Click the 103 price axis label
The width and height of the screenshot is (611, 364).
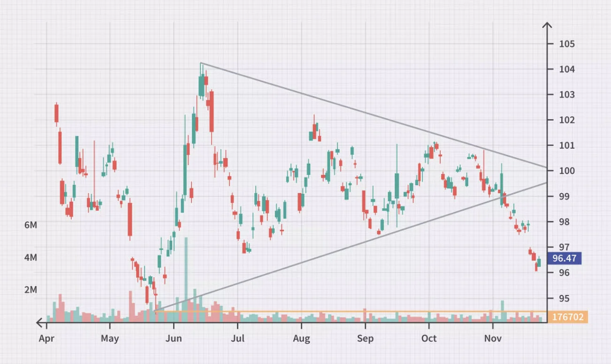[567, 95]
